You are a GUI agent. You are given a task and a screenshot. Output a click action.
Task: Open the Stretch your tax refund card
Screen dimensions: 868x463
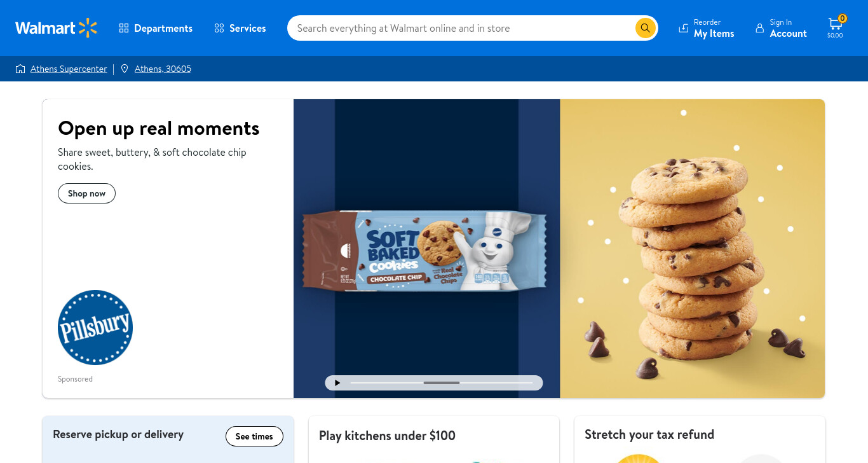(x=700, y=439)
